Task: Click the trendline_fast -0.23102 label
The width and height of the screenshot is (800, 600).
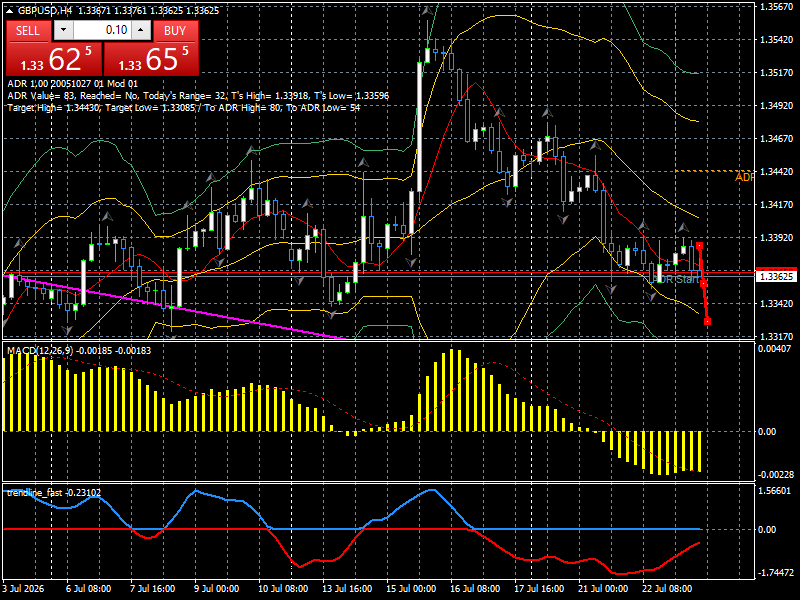Action: coord(54,493)
